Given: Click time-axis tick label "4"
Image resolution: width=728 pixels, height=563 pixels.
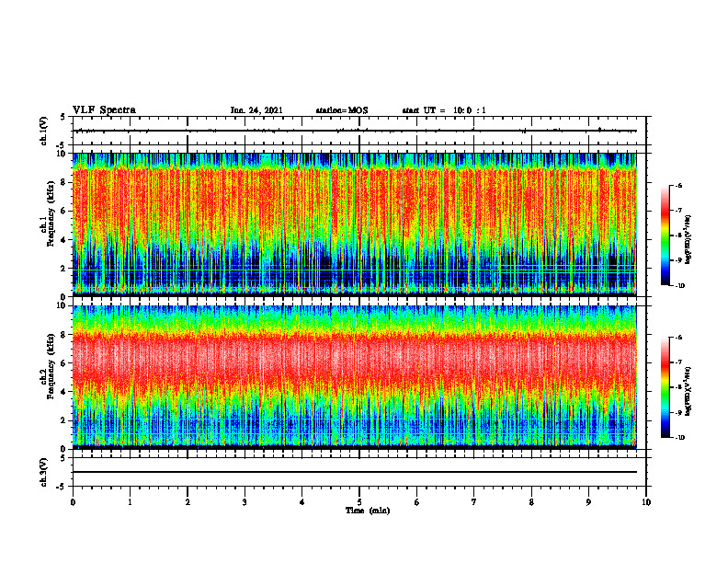Looking at the screenshot, I should pyautogui.click(x=302, y=502).
